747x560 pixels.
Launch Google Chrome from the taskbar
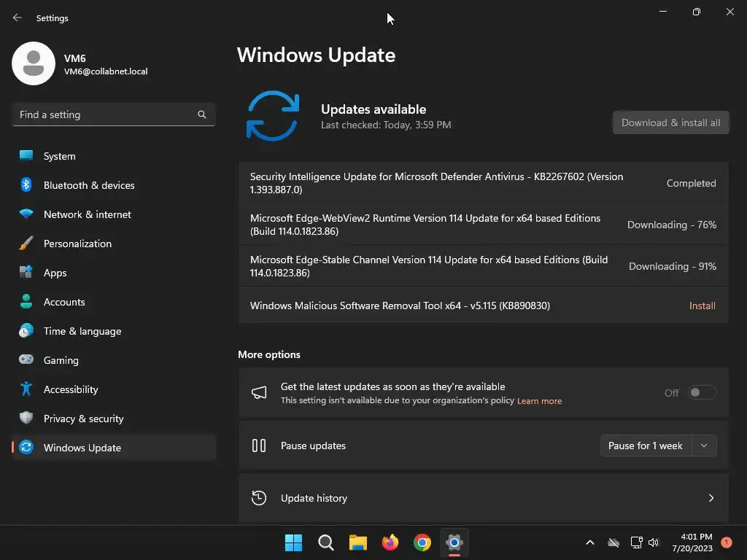(422, 542)
